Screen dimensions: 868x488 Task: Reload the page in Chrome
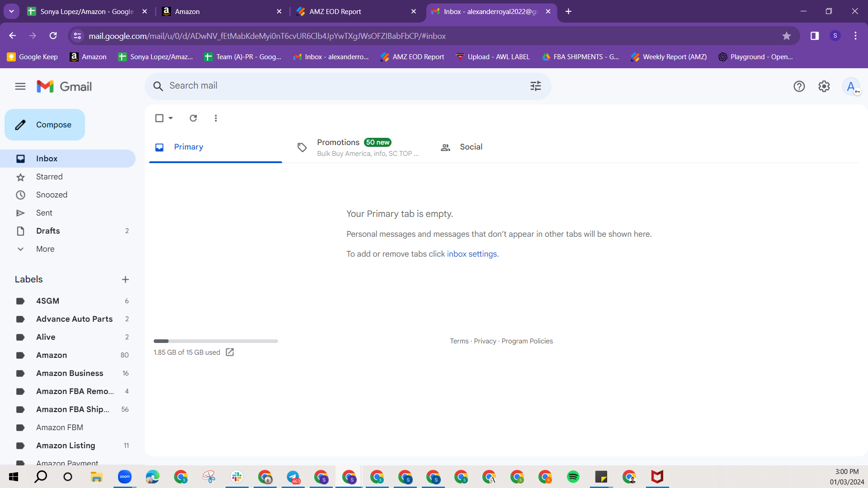pos(53,36)
